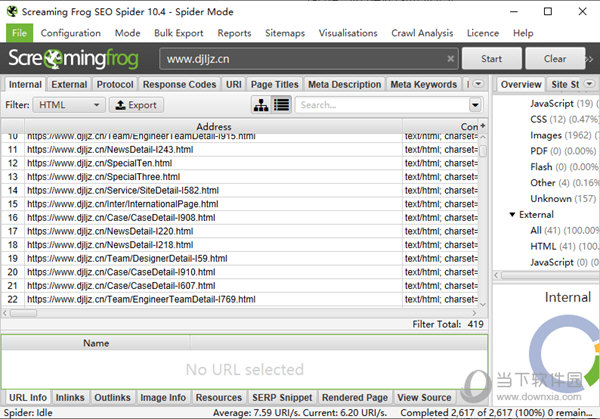This screenshot has width=600, height=419.
Task: Select row SpecialTen.html
Action: [240, 163]
